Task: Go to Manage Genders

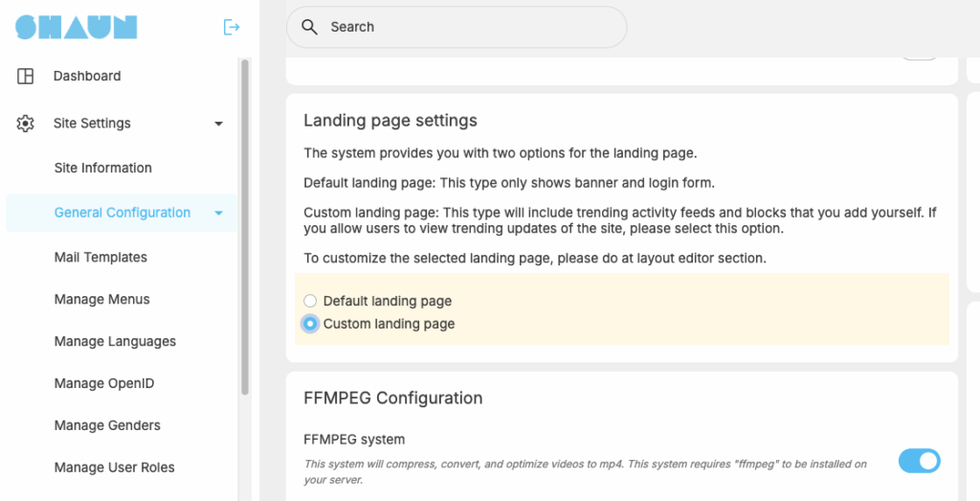Action: coord(107,425)
